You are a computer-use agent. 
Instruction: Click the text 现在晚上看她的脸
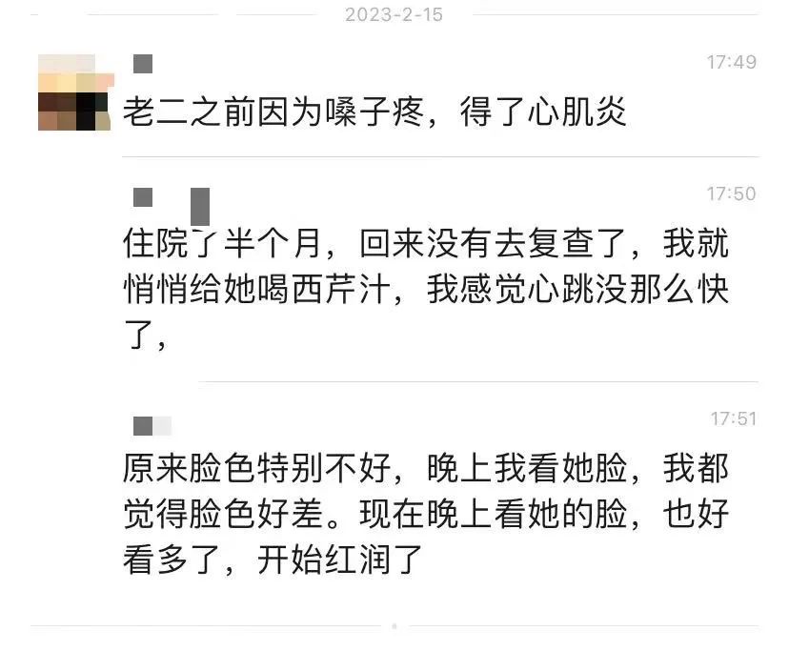tap(494, 514)
